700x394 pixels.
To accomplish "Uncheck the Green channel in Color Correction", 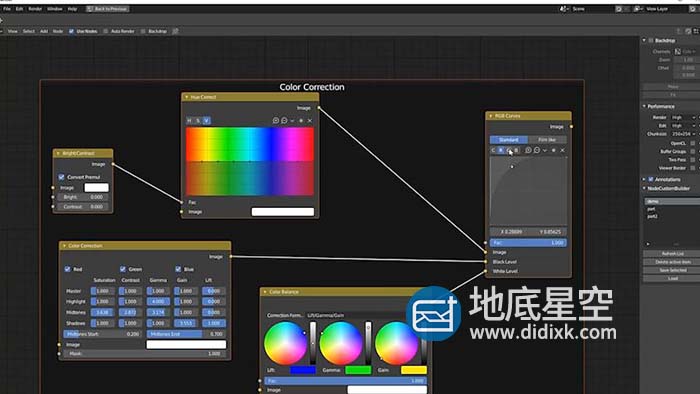I will pos(123,269).
